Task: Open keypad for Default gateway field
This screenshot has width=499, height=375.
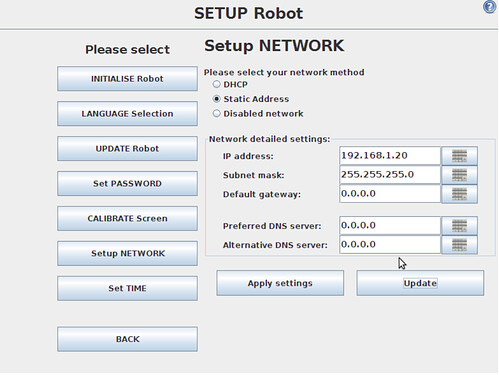Action: pos(459,194)
